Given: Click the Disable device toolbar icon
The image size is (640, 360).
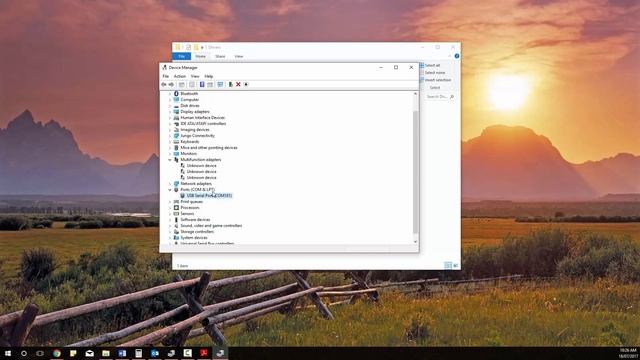Looking at the screenshot, I should click(246, 84).
